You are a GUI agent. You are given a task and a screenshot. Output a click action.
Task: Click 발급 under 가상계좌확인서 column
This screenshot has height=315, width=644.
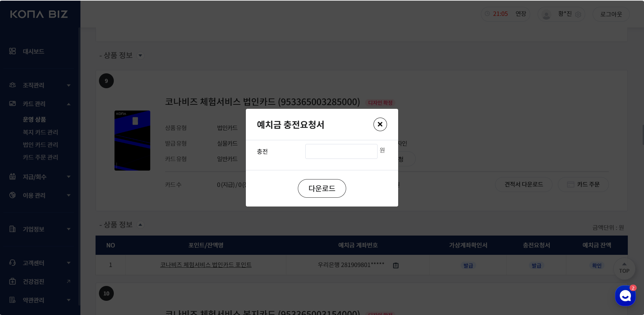tap(468, 266)
